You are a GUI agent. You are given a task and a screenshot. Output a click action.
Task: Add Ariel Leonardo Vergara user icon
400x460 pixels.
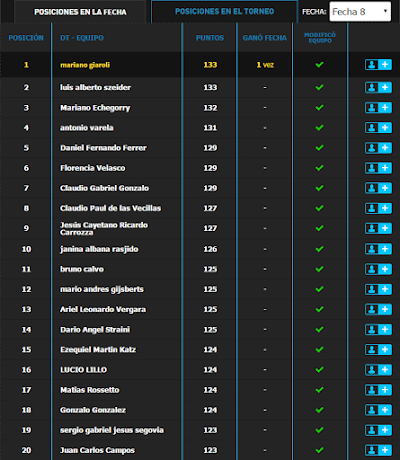coord(378,309)
